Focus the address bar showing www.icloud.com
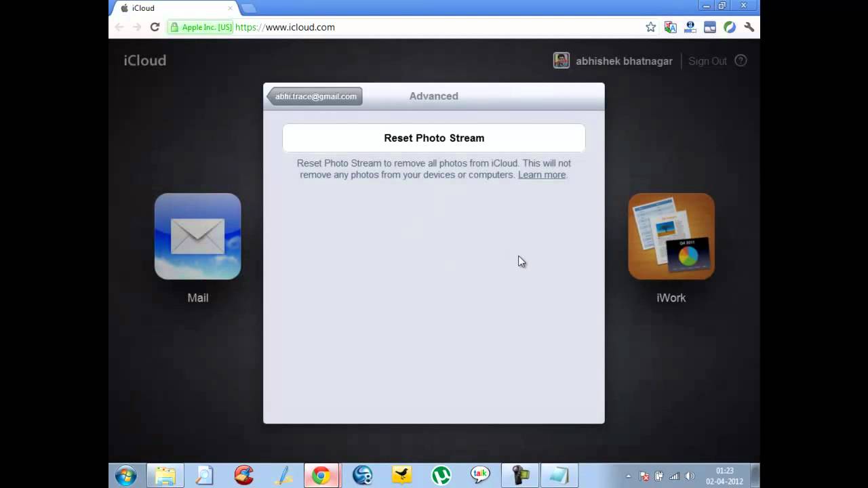868x488 pixels. click(x=434, y=27)
